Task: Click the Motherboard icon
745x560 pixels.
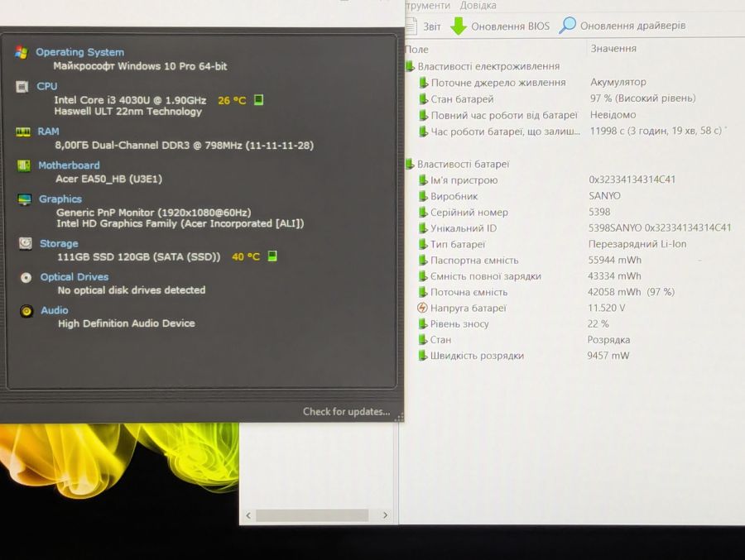Action: click(x=24, y=165)
